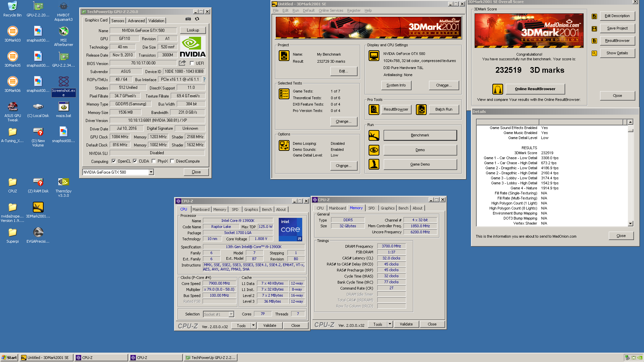Click the Lookup button in GPU-Z
Viewport: 644px width, 362px height.
[193, 30]
